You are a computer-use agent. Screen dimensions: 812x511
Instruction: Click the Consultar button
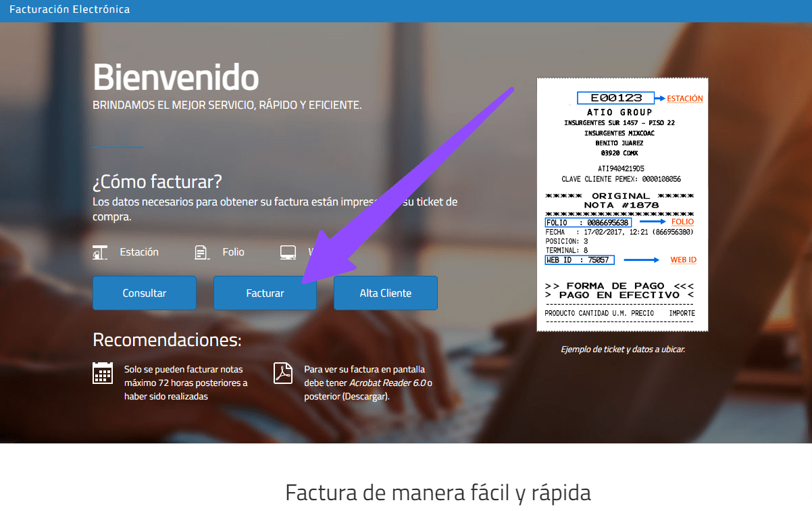point(145,293)
